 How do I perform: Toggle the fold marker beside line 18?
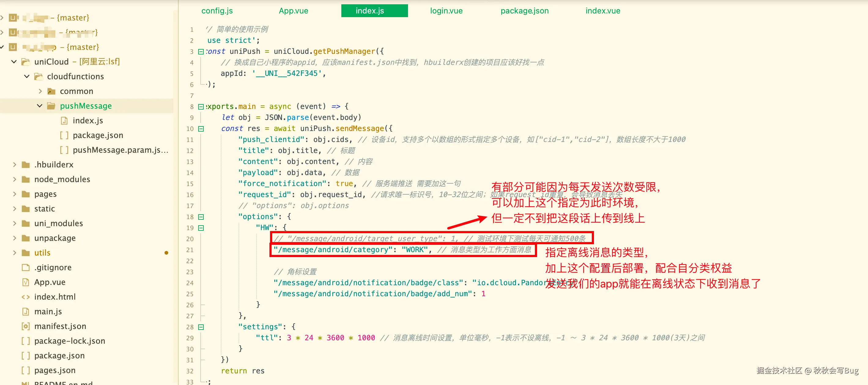pyautogui.click(x=201, y=217)
